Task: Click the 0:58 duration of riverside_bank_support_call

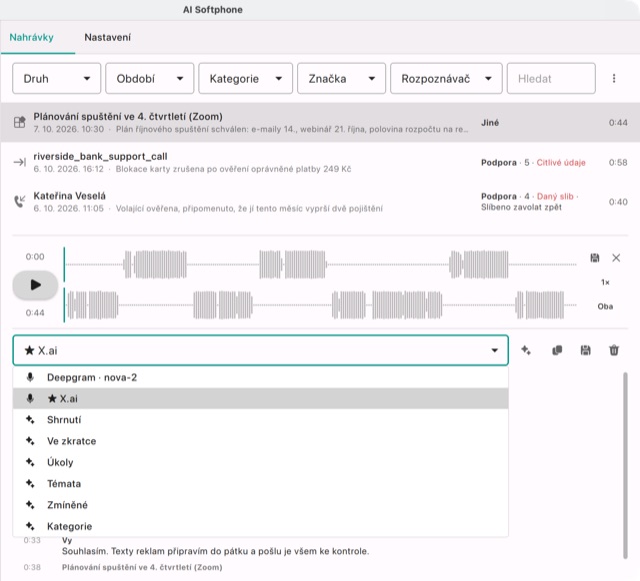Action: click(x=618, y=163)
